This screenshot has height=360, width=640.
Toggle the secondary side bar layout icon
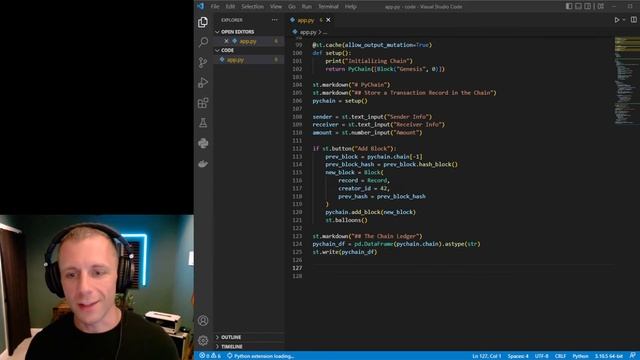(588, 6)
